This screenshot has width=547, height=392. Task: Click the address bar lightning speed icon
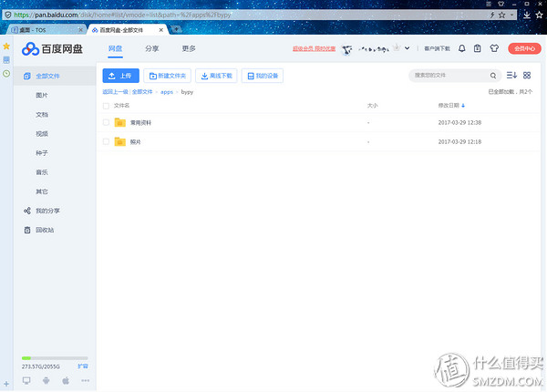(x=492, y=15)
